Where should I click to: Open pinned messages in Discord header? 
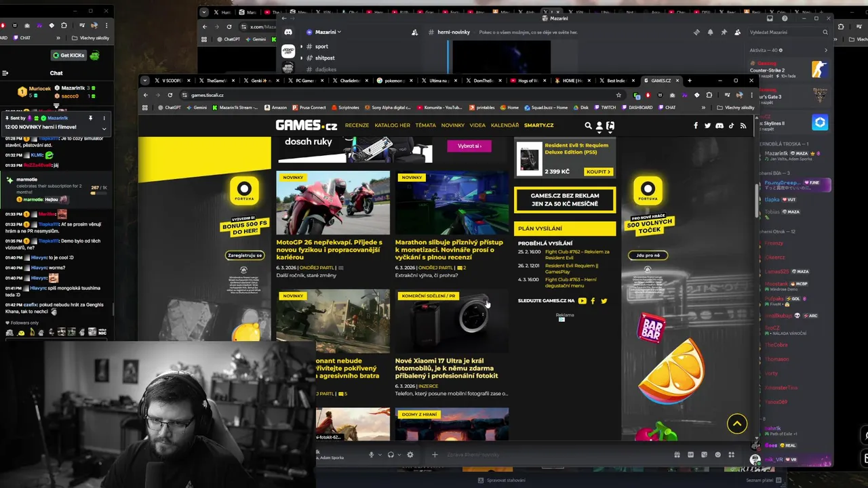click(x=724, y=32)
